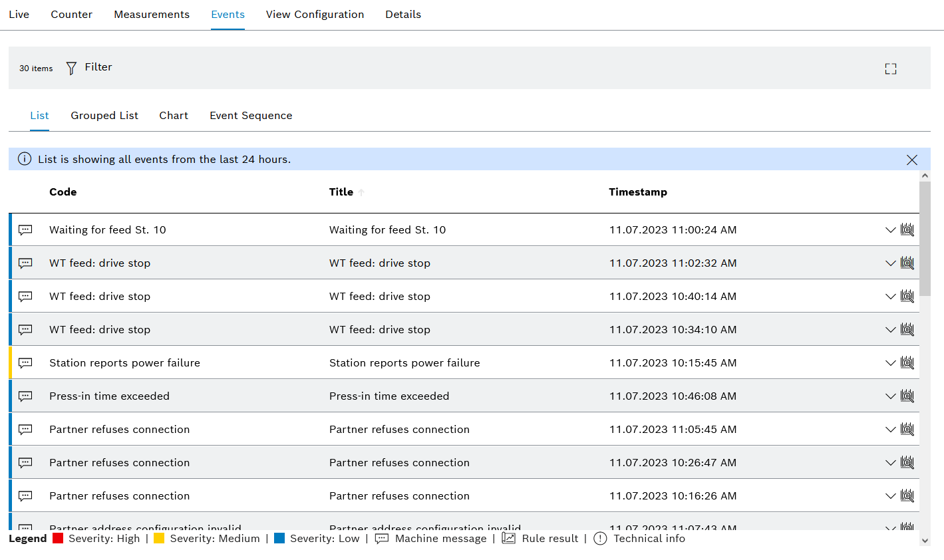
Task: Click the info circle icon in banner
Action: click(25, 159)
